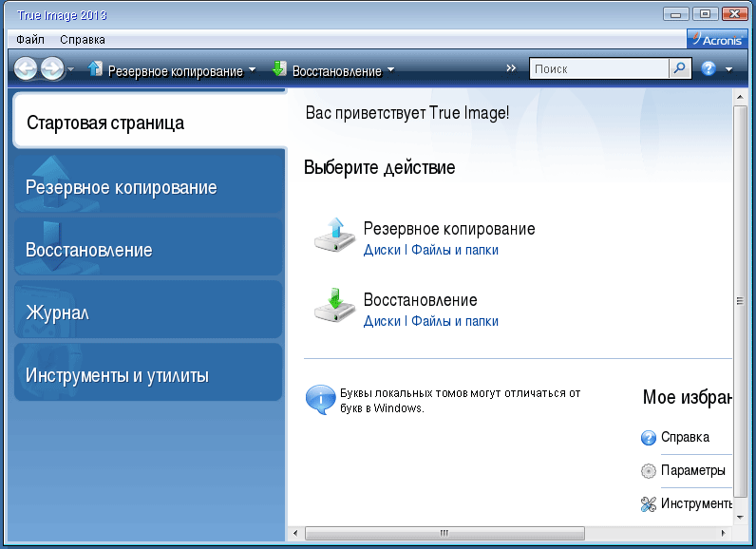Select Стартовая страница sidebar tab

coord(149,121)
